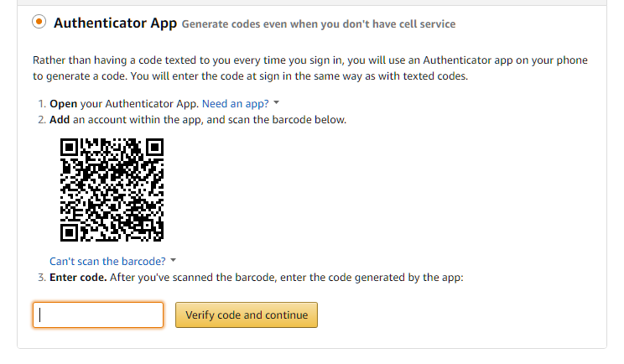
Task: Click the QR code's small alignment square
Action: tap(147, 225)
